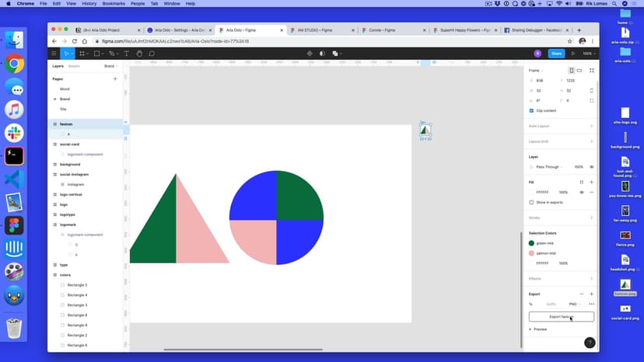Select the Frame tool
The image size is (644, 362).
click(82, 54)
